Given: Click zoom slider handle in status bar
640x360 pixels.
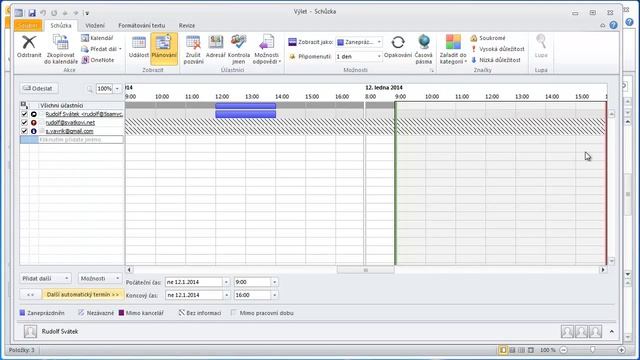Looking at the screenshot, I should point(593,350).
